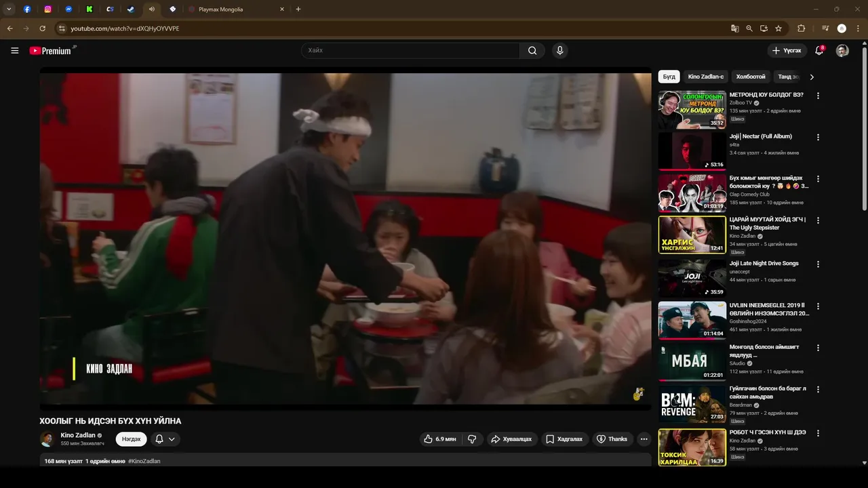The height and width of the screenshot is (488, 868).
Task: Click the Үүсгэх create button
Action: pyautogui.click(x=787, y=51)
